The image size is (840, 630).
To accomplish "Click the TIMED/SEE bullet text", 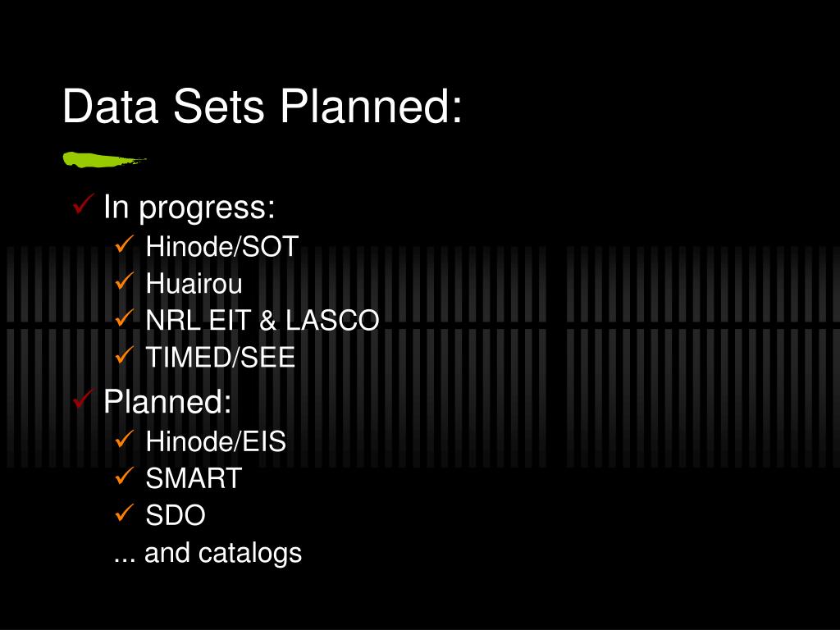I will click(220, 358).
